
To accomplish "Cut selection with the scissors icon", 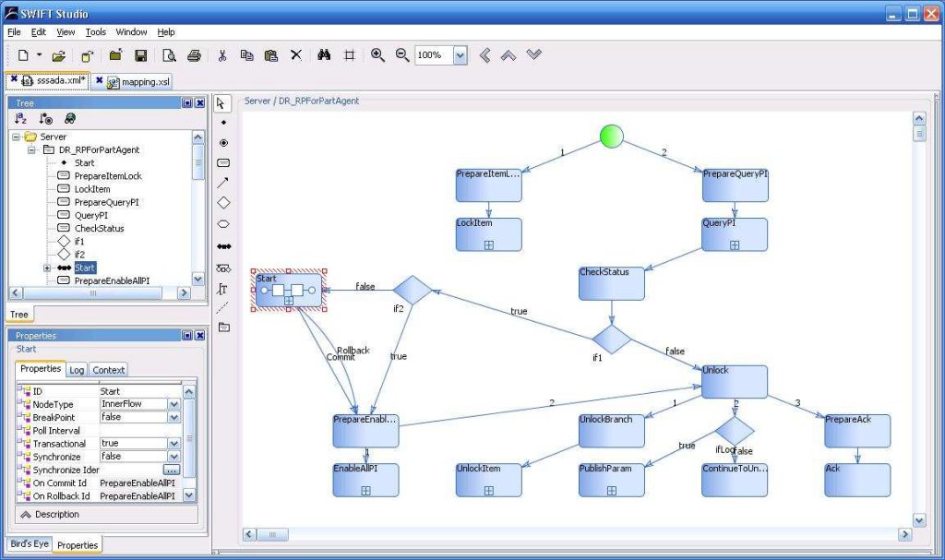I will (222, 55).
